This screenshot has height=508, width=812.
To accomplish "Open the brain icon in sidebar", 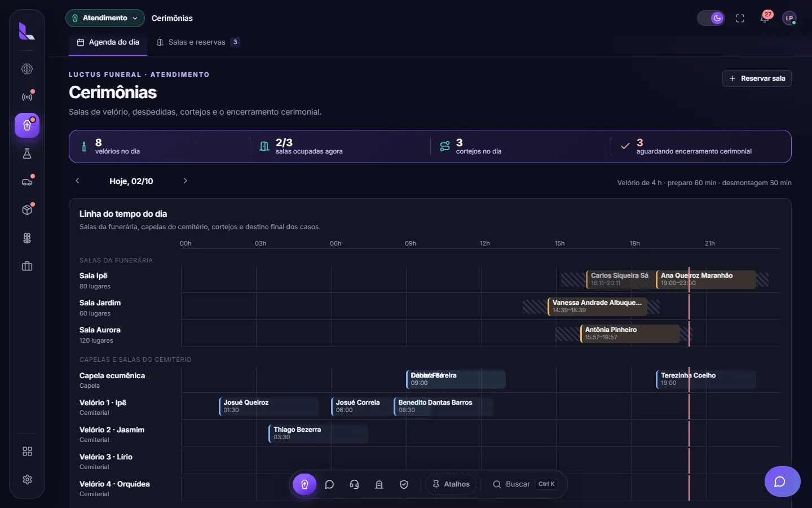I will pos(27,69).
